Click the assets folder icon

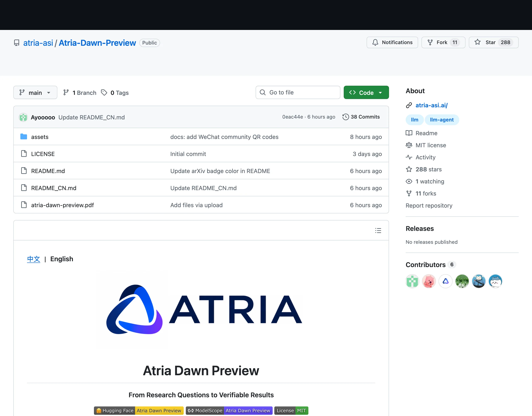coord(24,137)
